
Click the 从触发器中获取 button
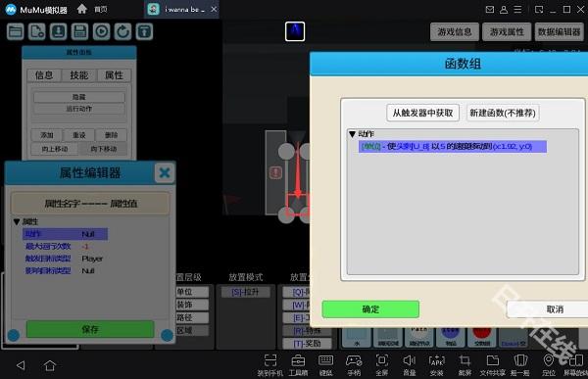(423, 113)
